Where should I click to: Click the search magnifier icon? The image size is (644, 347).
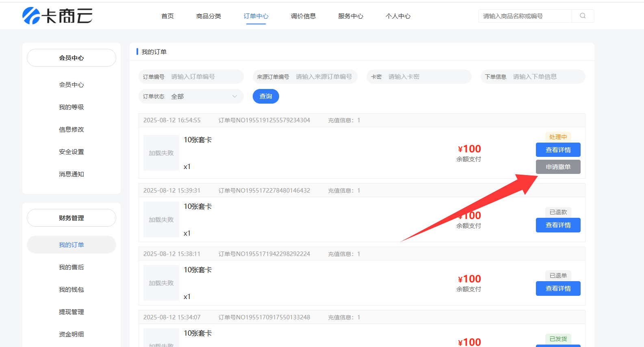tap(583, 16)
